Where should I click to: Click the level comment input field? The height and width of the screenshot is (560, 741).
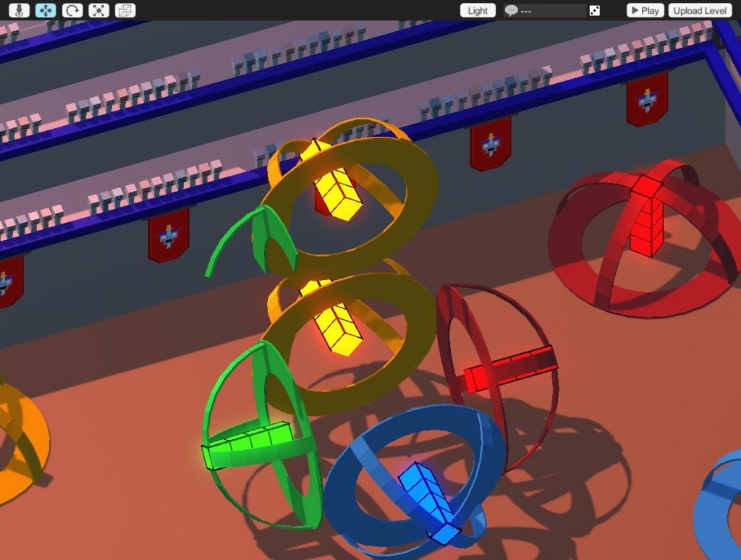click(545, 10)
